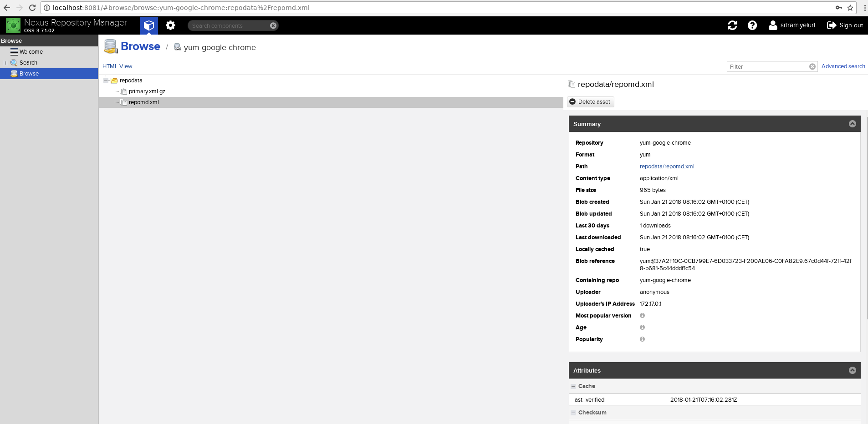Collapse the Summary panel

[x=852, y=123]
